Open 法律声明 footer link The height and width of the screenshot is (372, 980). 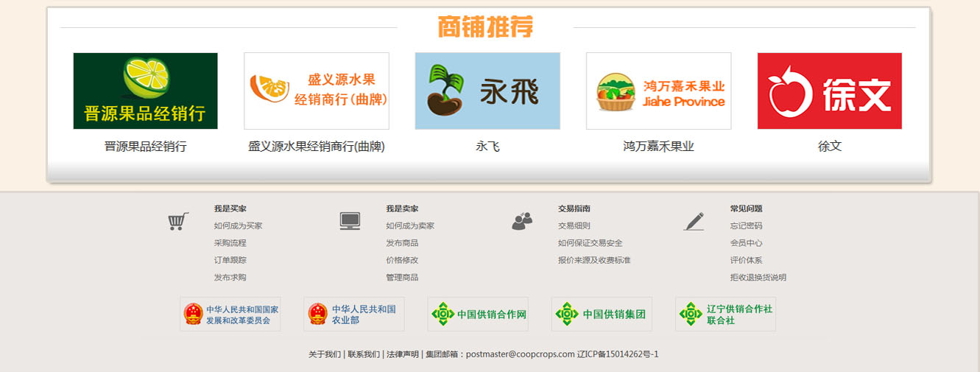402,354
